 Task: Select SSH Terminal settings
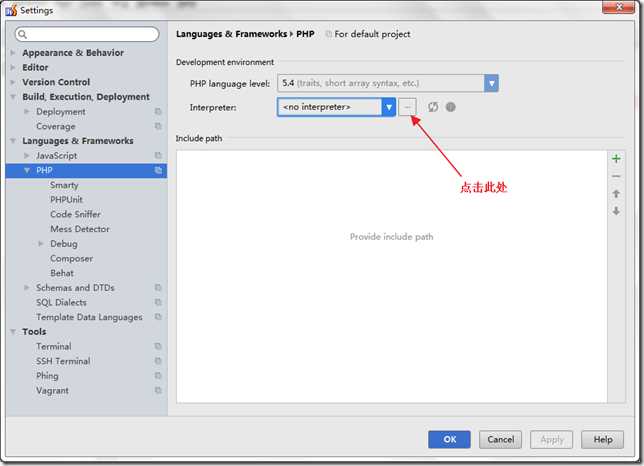[63, 361]
